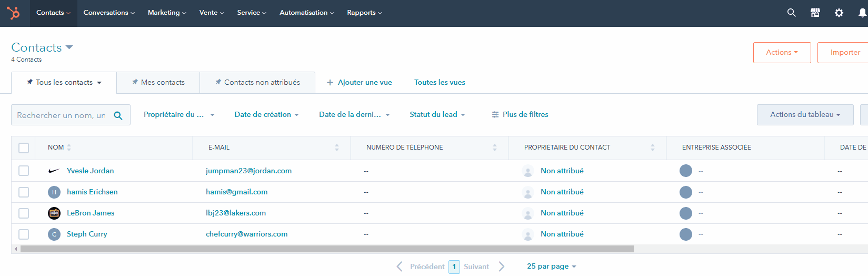Viewport: 868px width, 276px height.
Task: Open the search magnifier in top bar
Action: click(791, 13)
